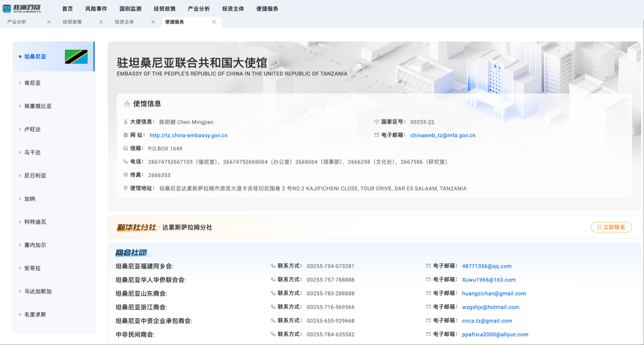Switch to the 产业分析 tab
644x345 pixels.
click(x=17, y=22)
